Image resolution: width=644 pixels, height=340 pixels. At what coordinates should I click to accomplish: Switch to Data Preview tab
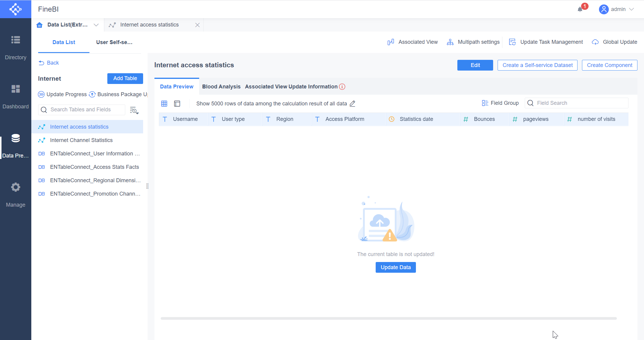177,87
